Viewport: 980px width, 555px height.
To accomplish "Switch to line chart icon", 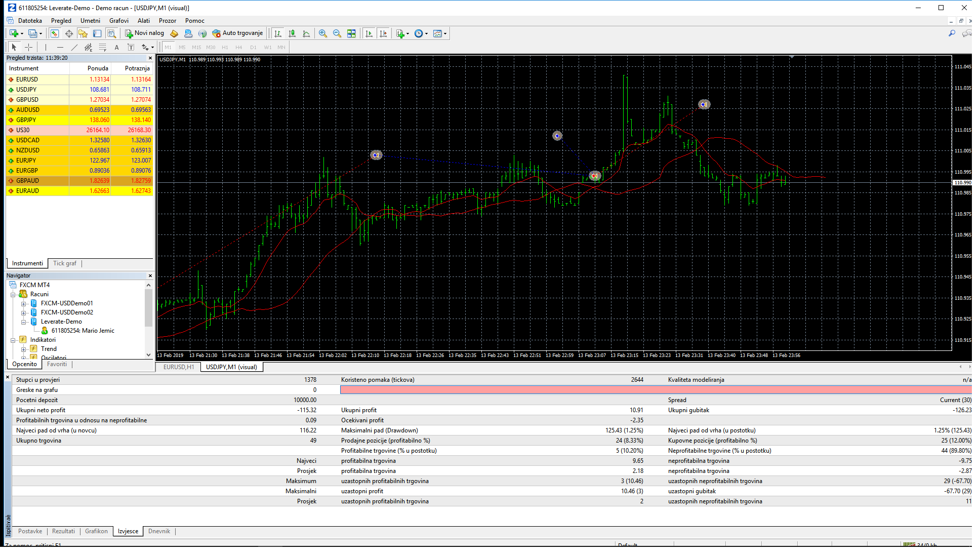I will click(306, 33).
